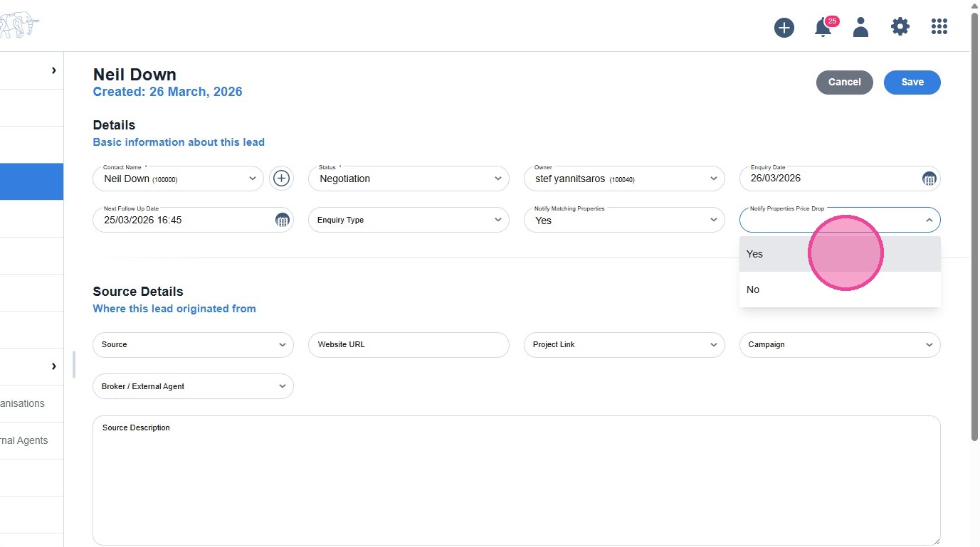Expand the top sidebar chevron arrow
980x547 pixels.
pyautogui.click(x=53, y=70)
